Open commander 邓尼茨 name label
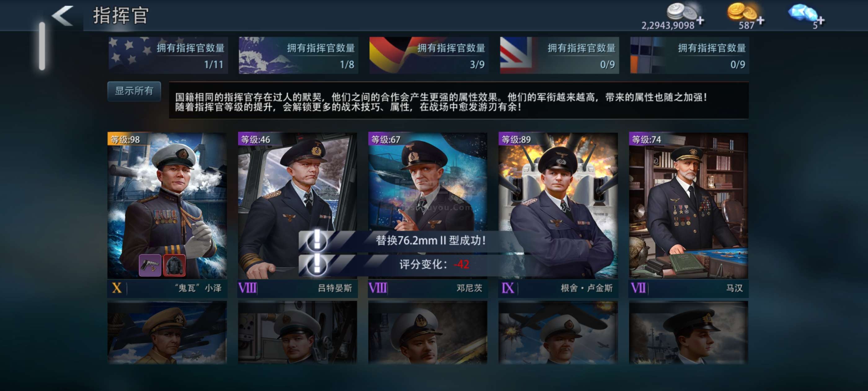The width and height of the screenshot is (868, 391). click(x=469, y=288)
